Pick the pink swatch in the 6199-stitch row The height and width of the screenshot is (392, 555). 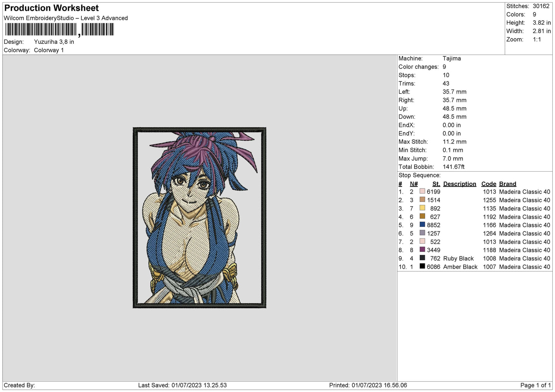click(x=422, y=191)
